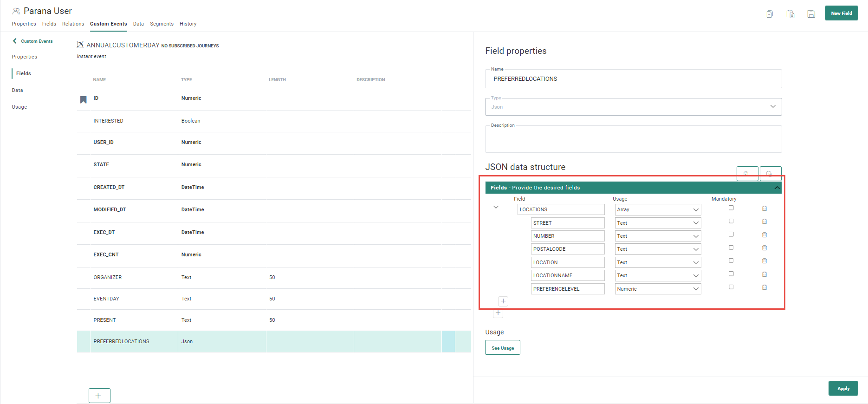Click the New Field button
The width and height of the screenshot is (868, 404).
tap(841, 13)
